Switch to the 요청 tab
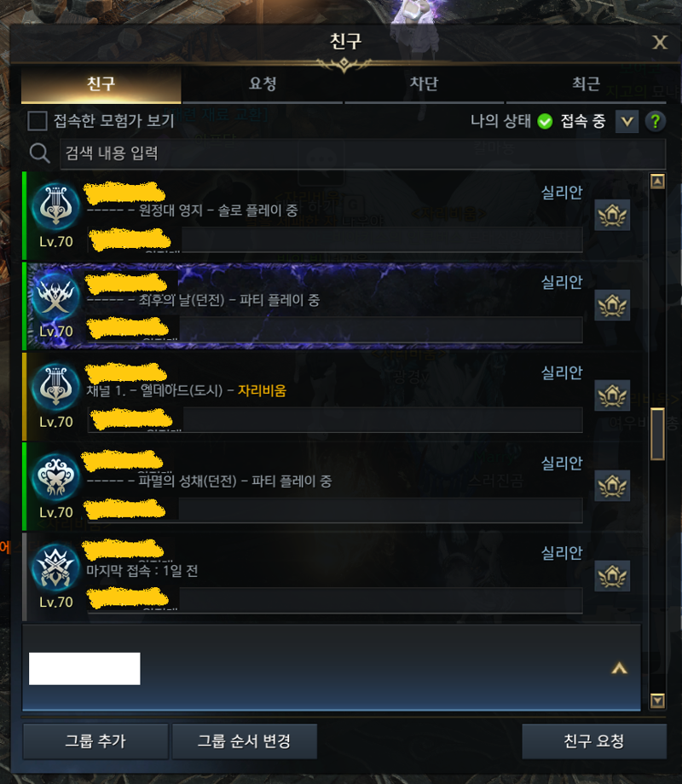Image resolution: width=682 pixels, height=784 pixels. coord(263,84)
